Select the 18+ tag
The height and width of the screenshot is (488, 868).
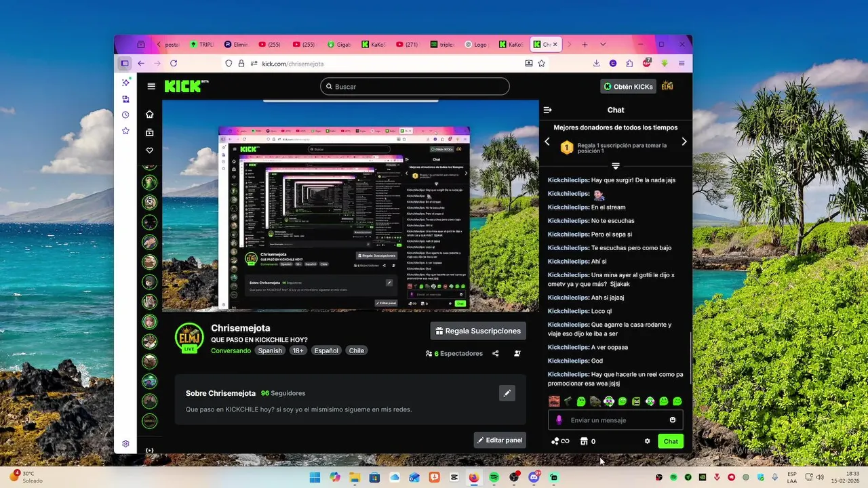click(x=298, y=350)
